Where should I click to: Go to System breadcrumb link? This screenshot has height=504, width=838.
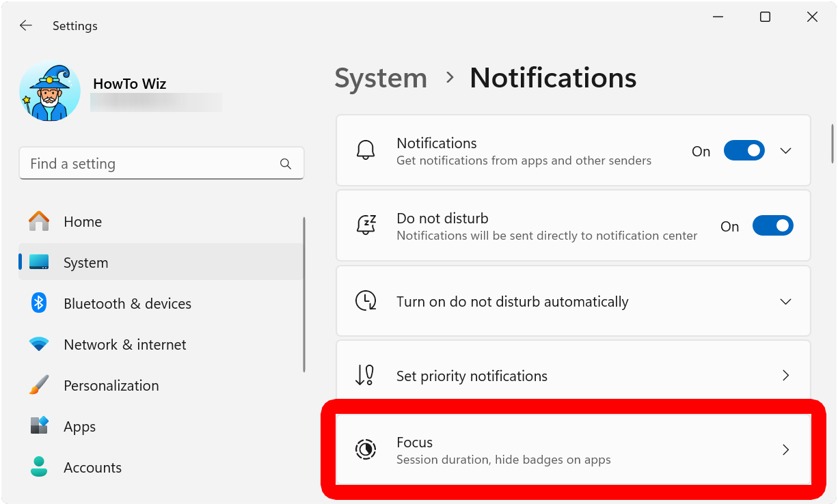click(381, 78)
